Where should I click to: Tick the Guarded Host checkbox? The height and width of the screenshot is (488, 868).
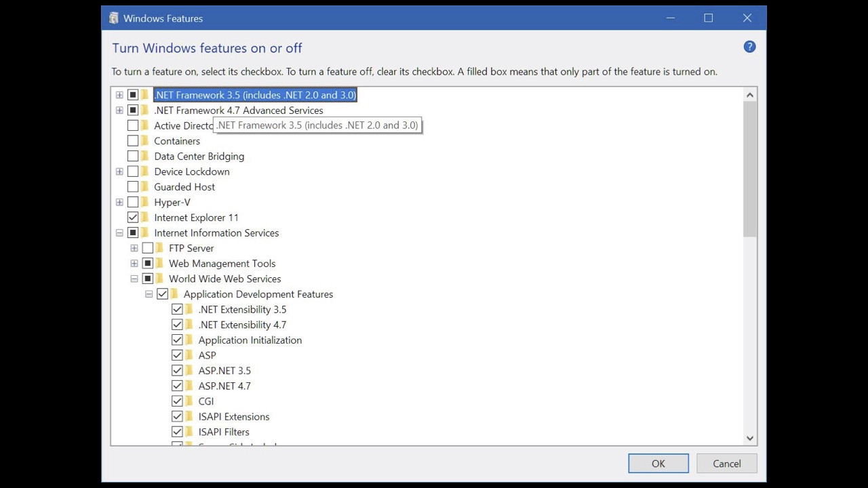[133, 187]
